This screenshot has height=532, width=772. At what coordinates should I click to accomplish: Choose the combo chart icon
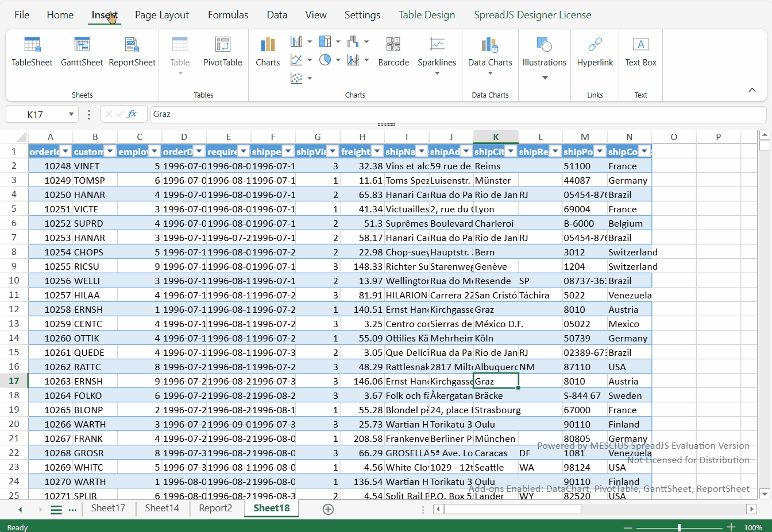pos(353,60)
